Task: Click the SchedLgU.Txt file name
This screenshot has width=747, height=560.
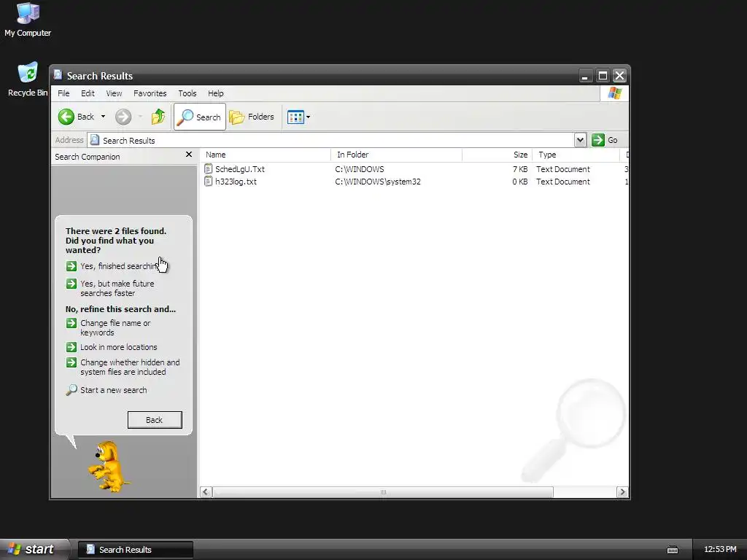Action: [239, 169]
